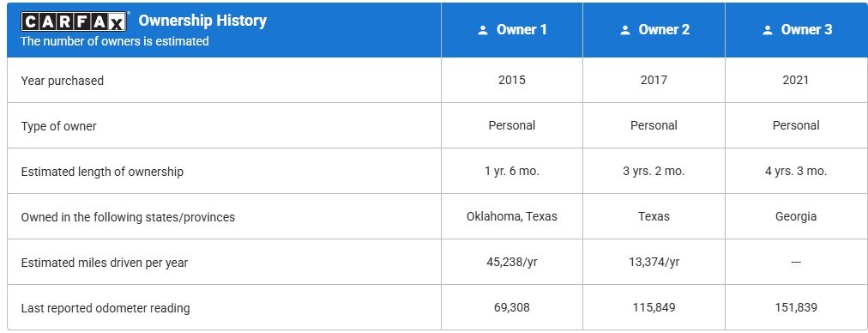Select the Owner 2 column header
The image size is (868, 333).
coord(654,30)
